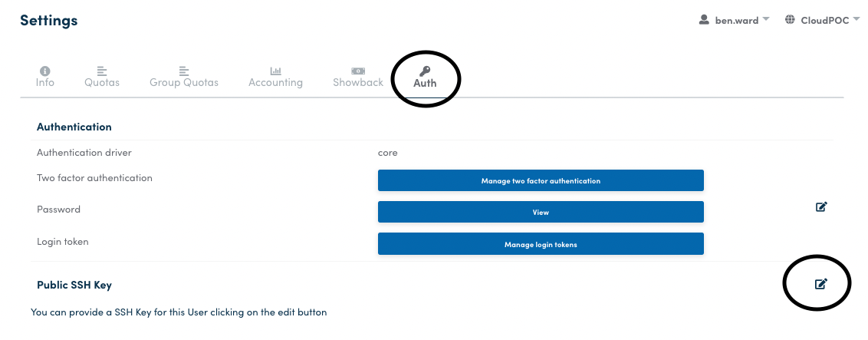Screen dimensions: 868x340
Task: Open Manage login tokens
Action: pyautogui.click(x=541, y=244)
